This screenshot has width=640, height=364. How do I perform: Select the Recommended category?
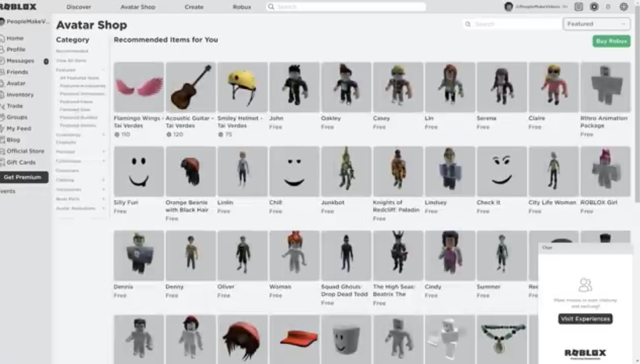(72, 51)
